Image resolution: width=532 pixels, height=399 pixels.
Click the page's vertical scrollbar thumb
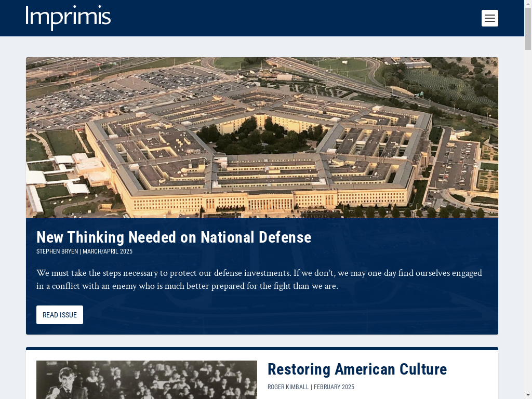528,29
